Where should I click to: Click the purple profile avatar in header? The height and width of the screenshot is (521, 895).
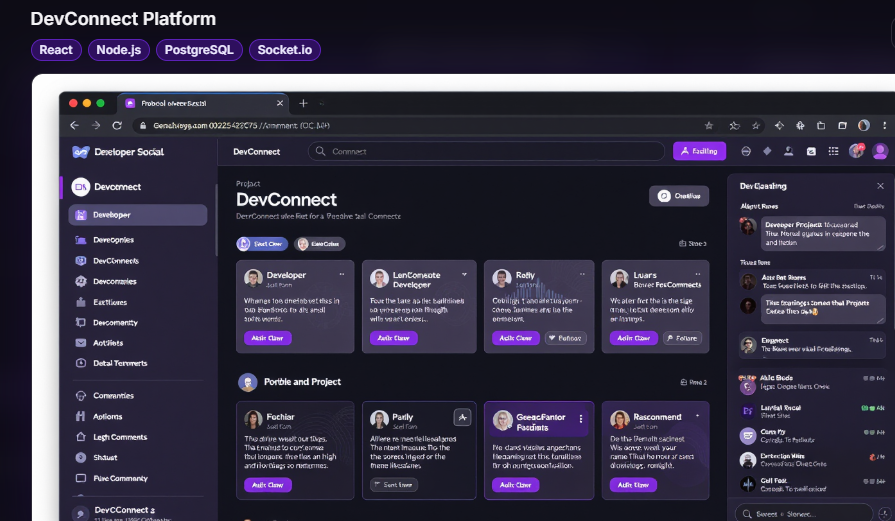pos(880,151)
